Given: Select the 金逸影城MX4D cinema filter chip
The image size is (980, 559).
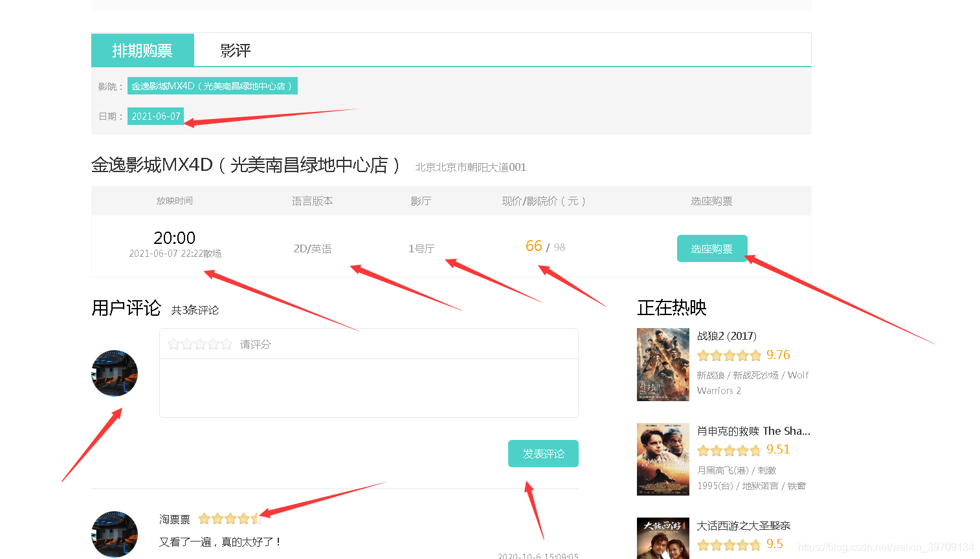Looking at the screenshot, I should (212, 86).
